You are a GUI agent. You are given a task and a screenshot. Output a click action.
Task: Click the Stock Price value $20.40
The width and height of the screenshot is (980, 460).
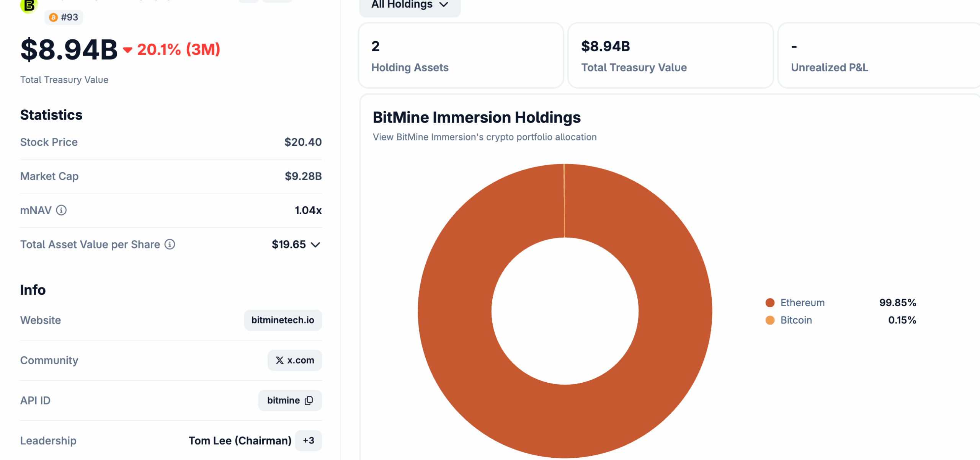[x=303, y=142]
